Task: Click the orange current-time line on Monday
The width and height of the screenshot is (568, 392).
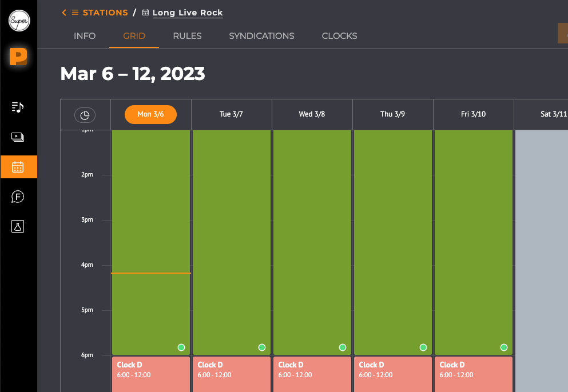Action: pyautogui.click(x=151, y=273)
